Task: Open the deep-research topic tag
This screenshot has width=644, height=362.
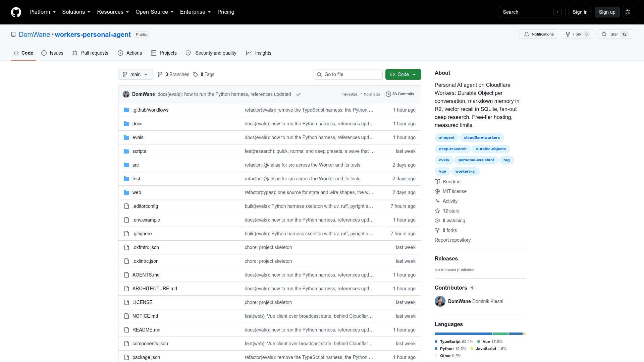Action: [452, 149]
